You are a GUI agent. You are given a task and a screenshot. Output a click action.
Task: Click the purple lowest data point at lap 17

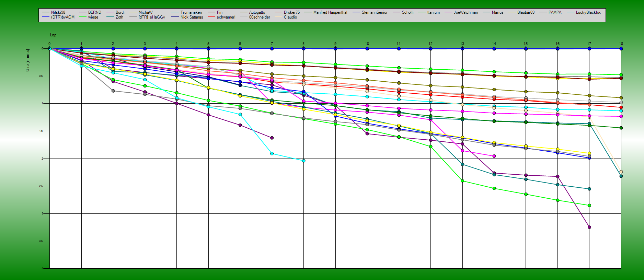(x=589, y=227)
